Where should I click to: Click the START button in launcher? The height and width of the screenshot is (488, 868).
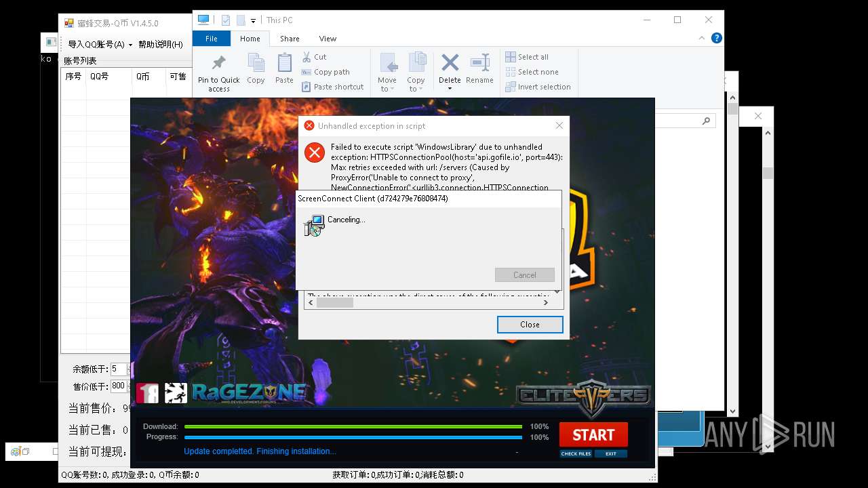(593, 434)
